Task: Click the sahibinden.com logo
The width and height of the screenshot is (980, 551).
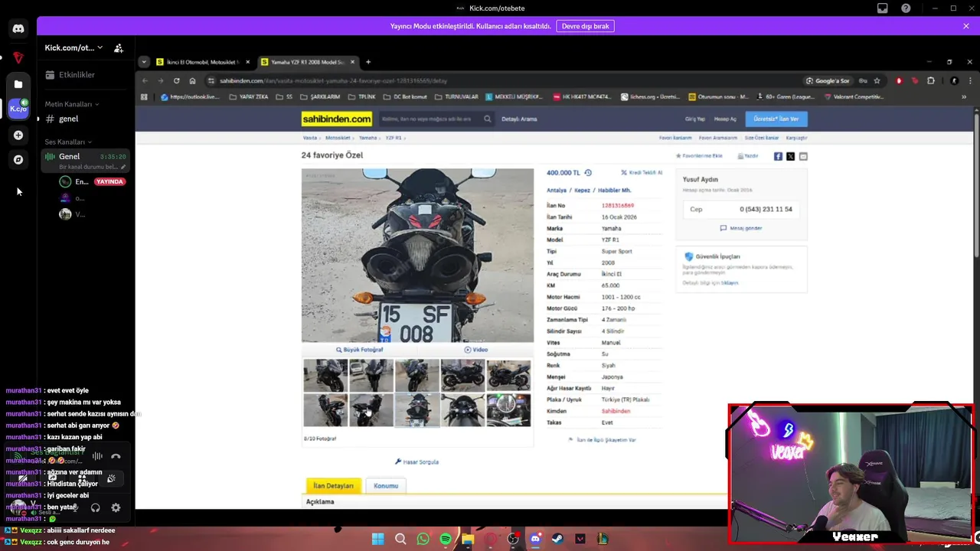Action: click(x=337, y=119)
